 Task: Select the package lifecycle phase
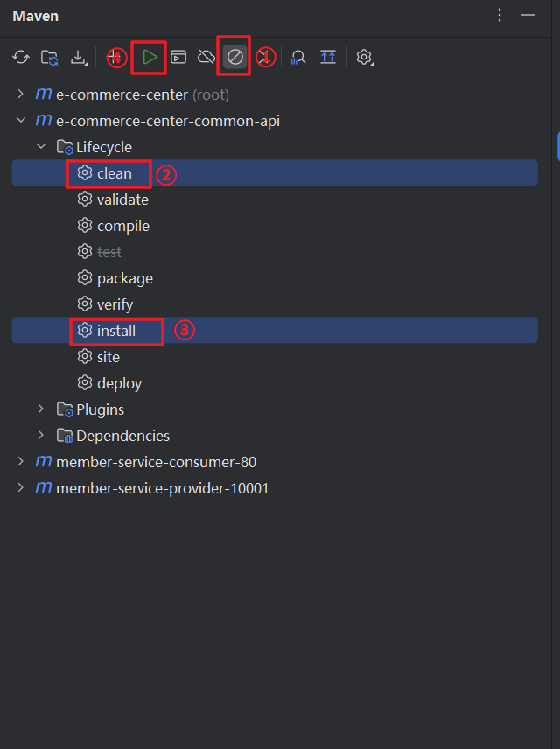tap(124, 278)
